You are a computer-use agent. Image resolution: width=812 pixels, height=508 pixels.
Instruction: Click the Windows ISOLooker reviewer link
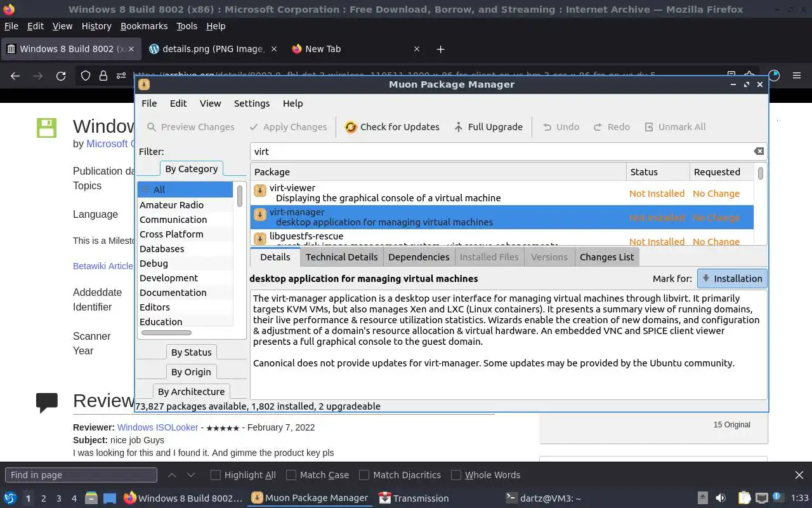coord(157,427)
